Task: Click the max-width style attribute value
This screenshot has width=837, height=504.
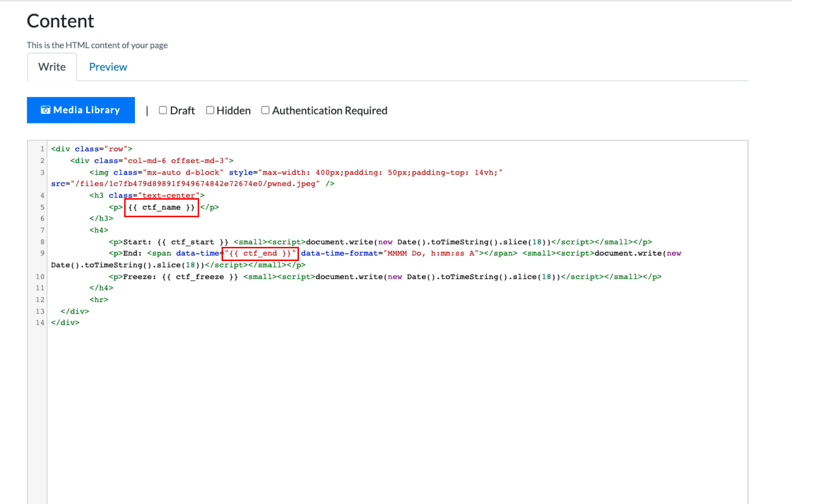Action: [380, 172]
